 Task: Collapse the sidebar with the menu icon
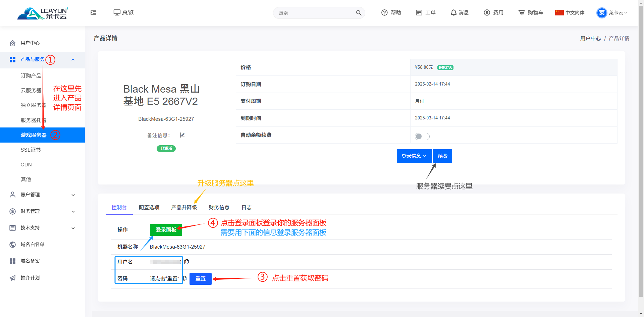(x=93, y=12)
